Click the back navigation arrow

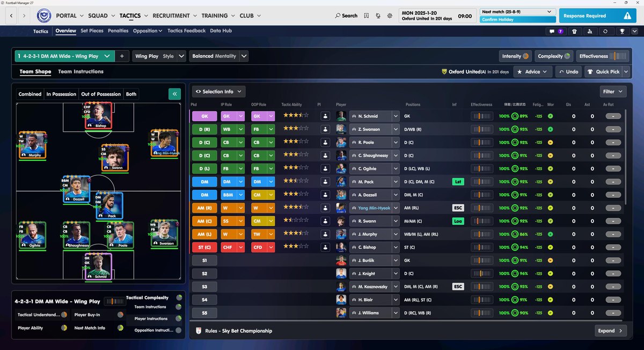tap(12, 16)
